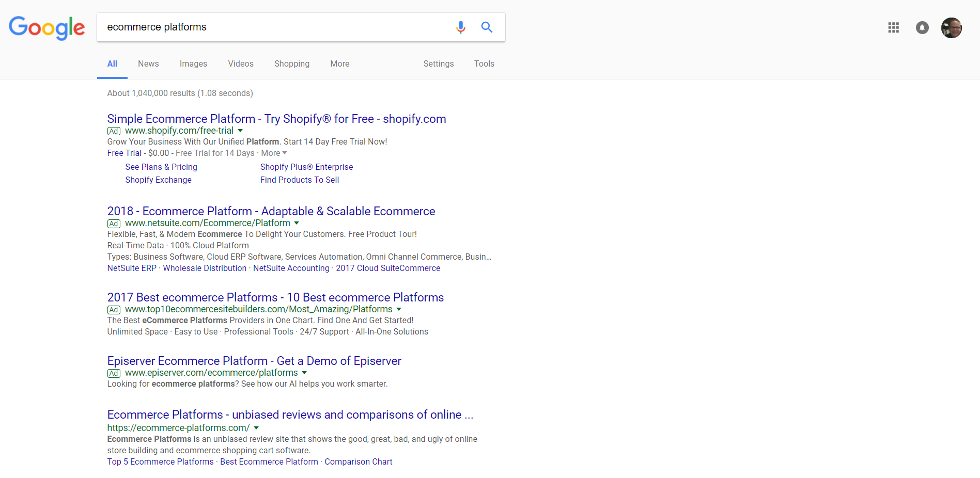
Task: Open the Google apps grid
Action: coord(894,27)
